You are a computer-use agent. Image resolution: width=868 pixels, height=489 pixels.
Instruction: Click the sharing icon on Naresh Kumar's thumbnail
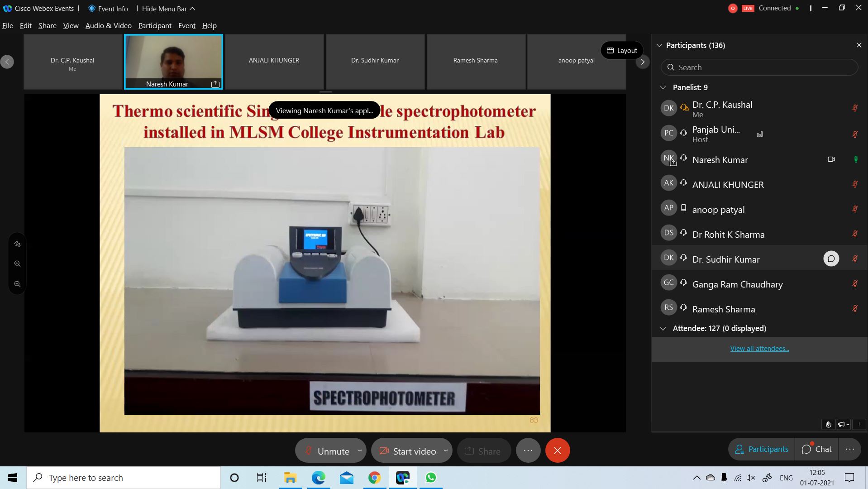coord(215,84)
